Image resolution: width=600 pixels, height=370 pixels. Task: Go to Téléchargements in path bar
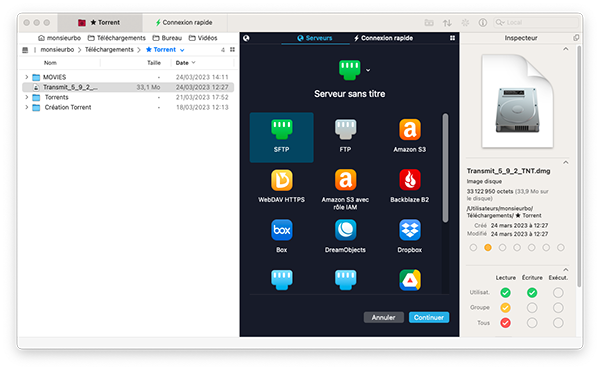[109, 50]
